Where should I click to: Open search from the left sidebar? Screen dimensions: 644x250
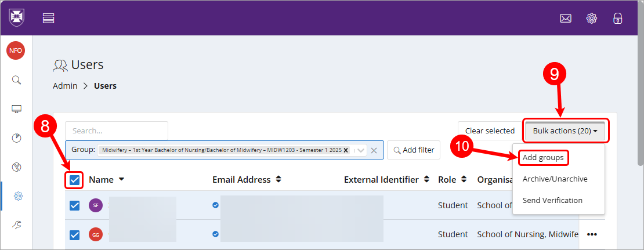tap(16, 79)
